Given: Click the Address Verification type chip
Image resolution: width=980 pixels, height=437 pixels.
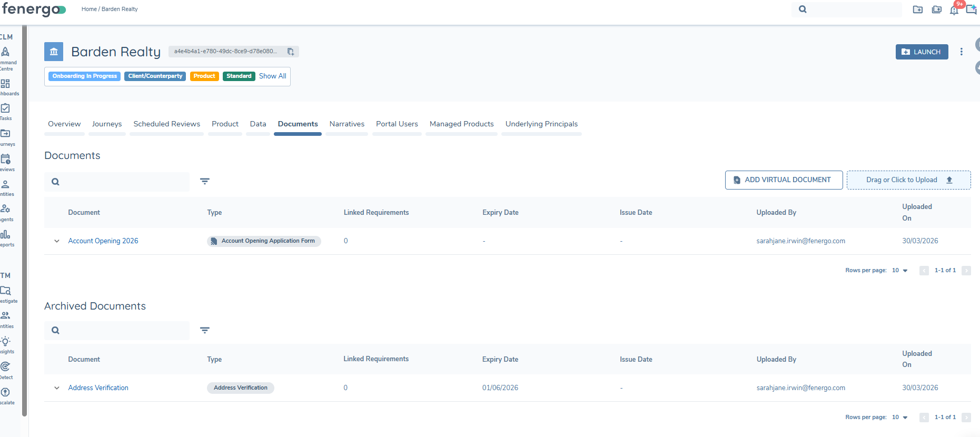Looking at the screenshot, I should (241, 388).
